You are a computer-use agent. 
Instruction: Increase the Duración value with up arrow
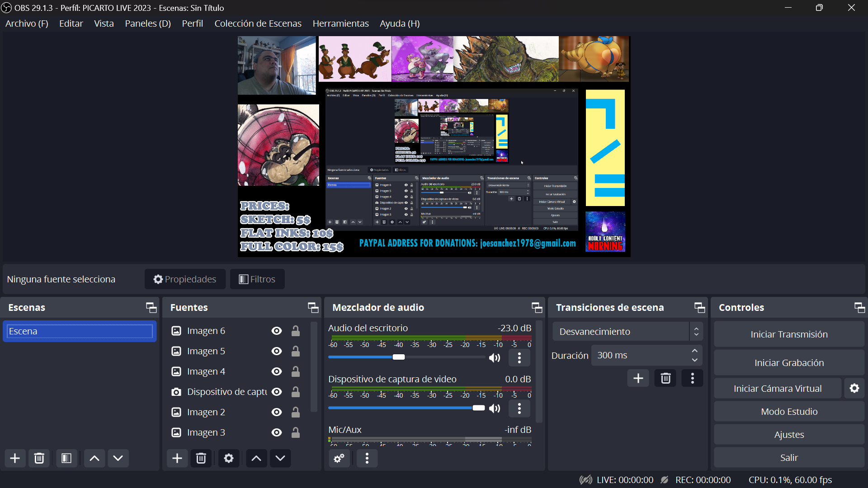click(695, 351)
